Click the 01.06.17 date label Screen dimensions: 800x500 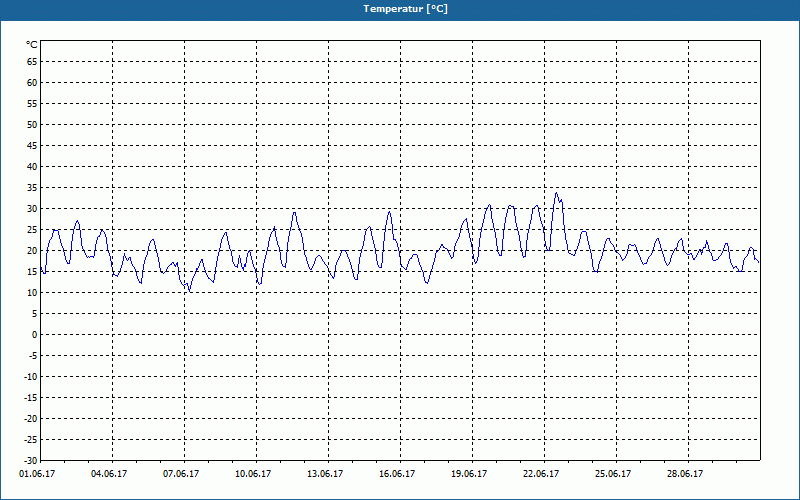[37, 474]
